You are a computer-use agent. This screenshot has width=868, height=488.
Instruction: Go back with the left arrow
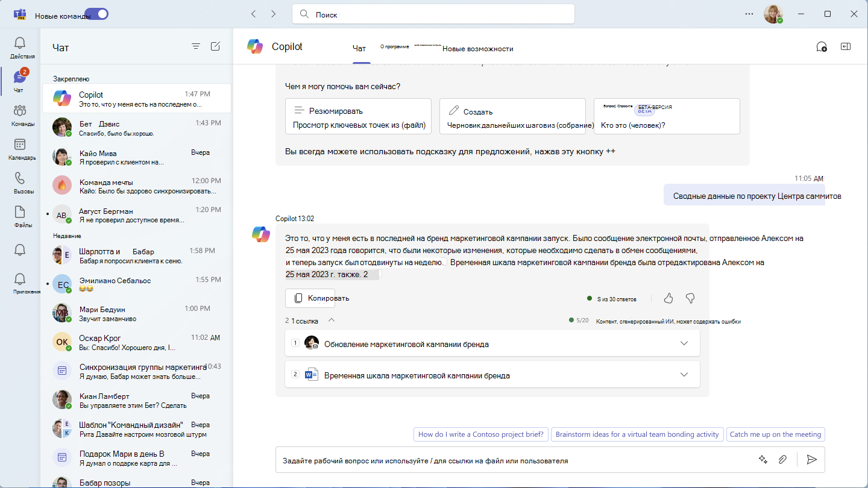click(254, 13)
